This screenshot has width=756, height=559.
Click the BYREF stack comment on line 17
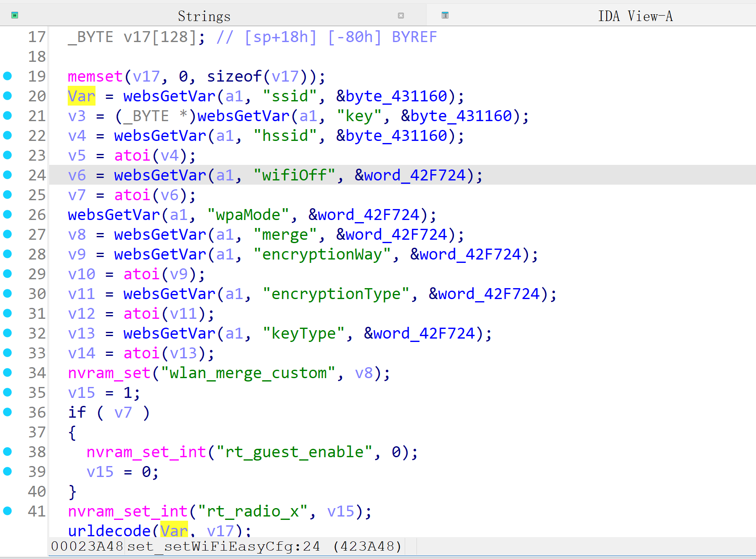click(x=414, y=37)
